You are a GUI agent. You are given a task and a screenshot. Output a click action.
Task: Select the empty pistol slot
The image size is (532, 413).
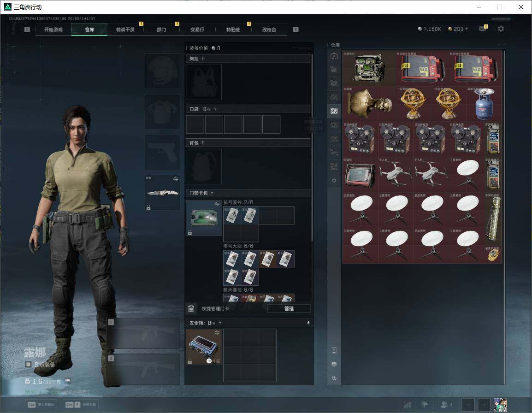(163, 152)
